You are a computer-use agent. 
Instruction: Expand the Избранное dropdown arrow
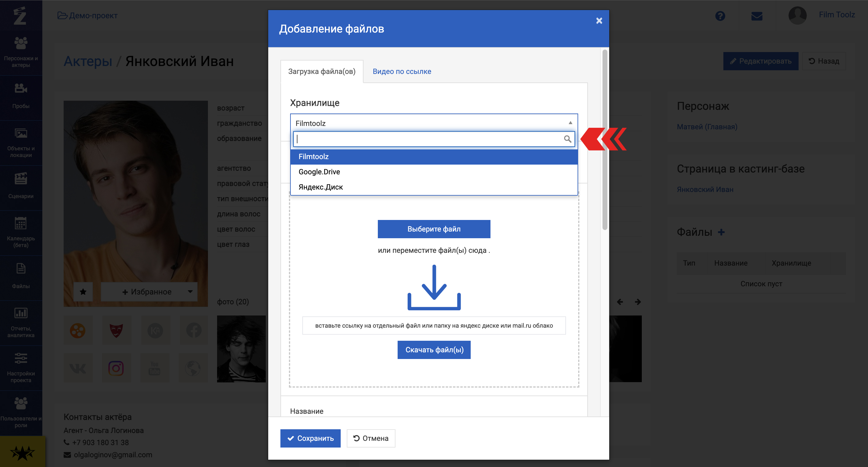click(190, 291)
